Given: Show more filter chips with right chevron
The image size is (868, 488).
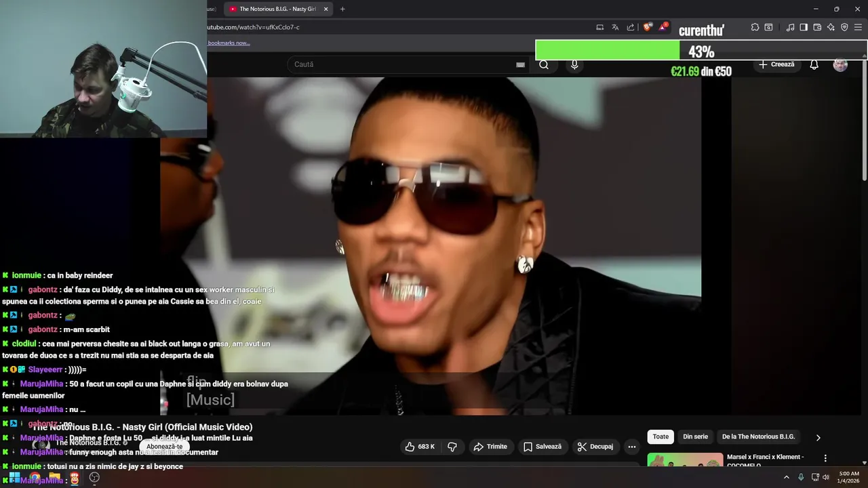Looking at the screenshot, I should (818, 437).
